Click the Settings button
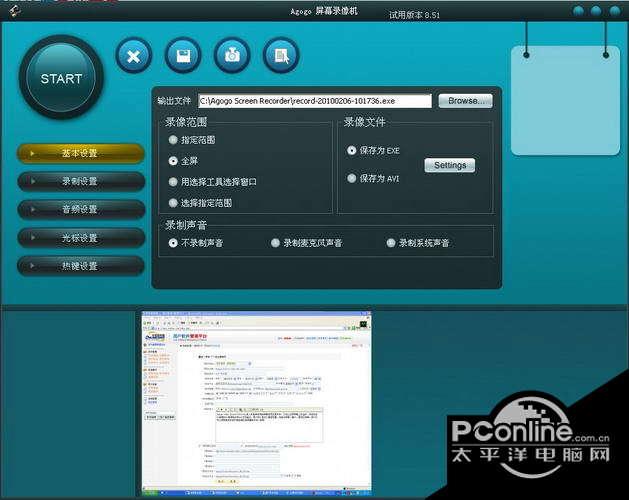Image resolution: width=629 pixels, height=500 pixels. [450, 165]
